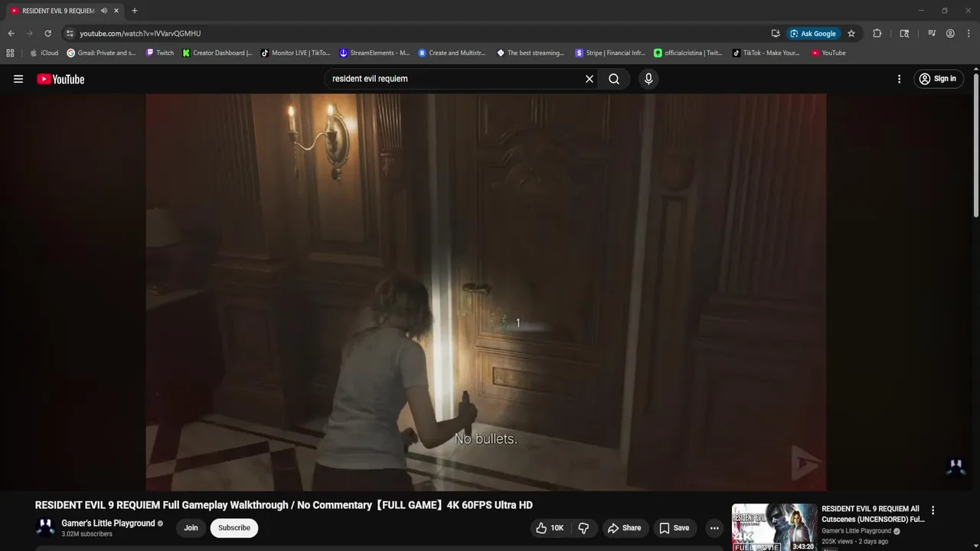The image size is (980, 551).
Task: Save the video to a playlist
Action: point(675,528)
